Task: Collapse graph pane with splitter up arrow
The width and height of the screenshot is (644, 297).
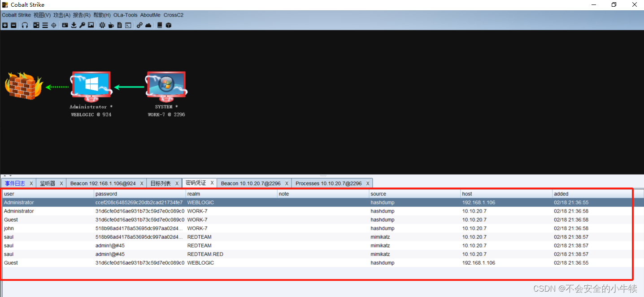Action: 4,175
